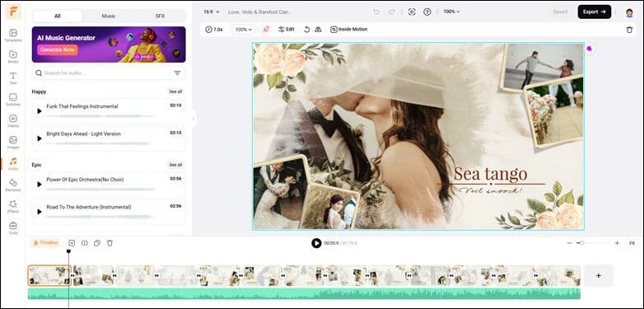Open the user profile avatar
Screen dimensions: 644x309
pos(629,12)
